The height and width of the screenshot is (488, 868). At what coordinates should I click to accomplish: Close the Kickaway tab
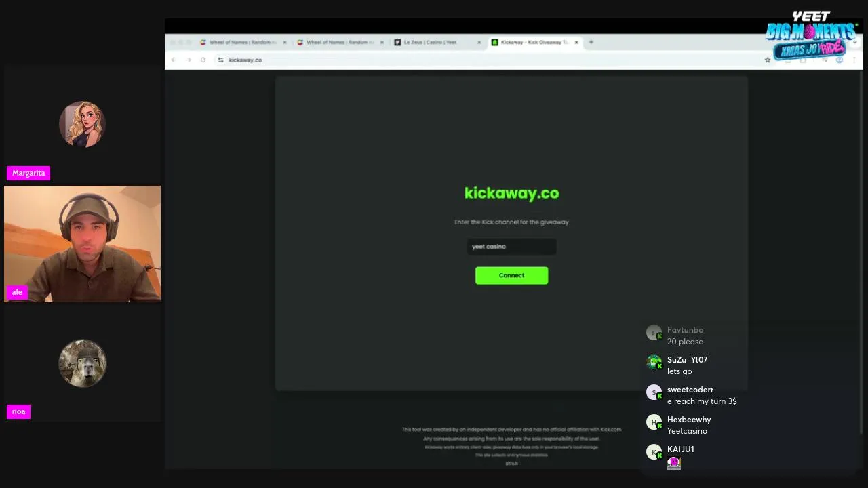click(576, 42)
